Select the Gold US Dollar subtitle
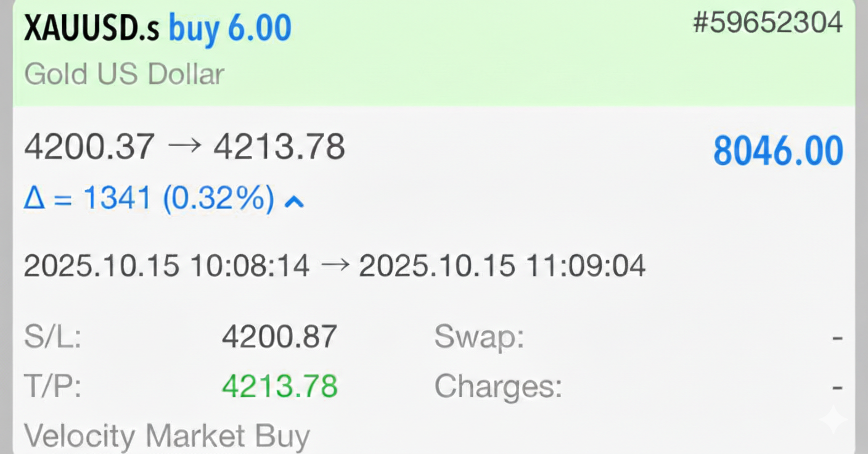The width and height of the screenshot is (868, 454). click(125, 73)
